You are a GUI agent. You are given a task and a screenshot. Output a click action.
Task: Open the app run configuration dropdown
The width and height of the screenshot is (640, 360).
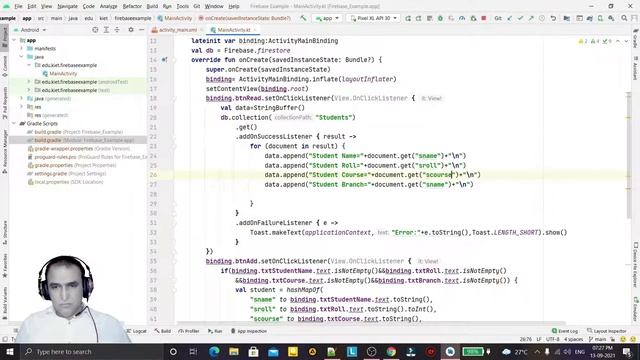(327, 18)
